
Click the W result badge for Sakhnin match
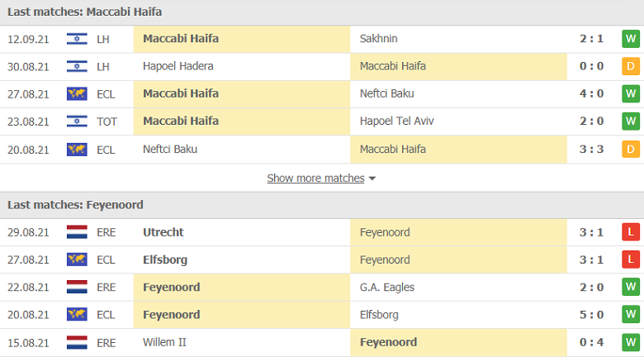pos(631,39)
